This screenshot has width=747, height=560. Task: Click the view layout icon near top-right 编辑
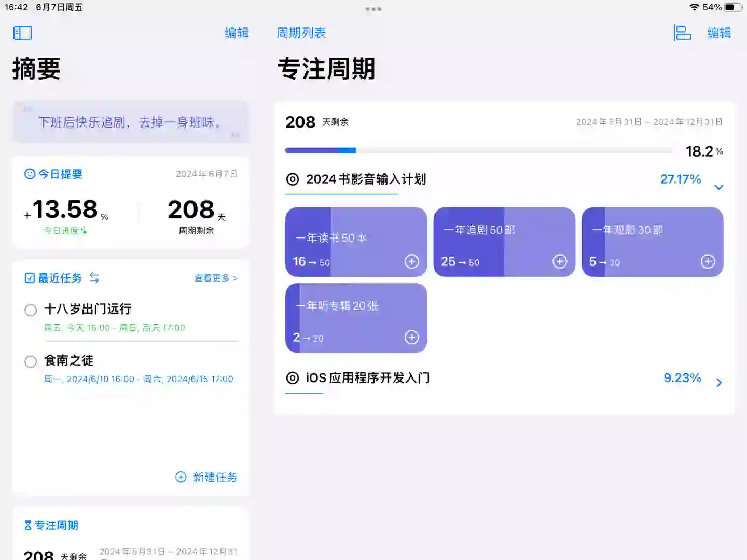pyautogui.click(x=682, y=33)
